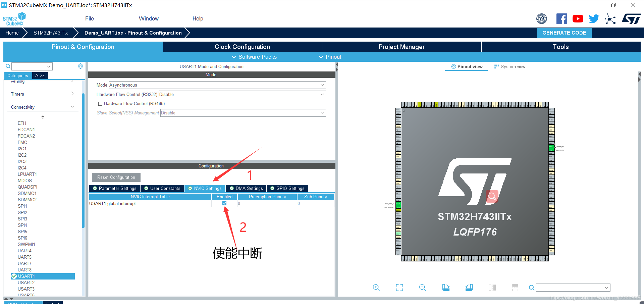Screen dimensions: 644x304
Task: Open Slave Select(NSS) Management dropdown
Action: [x=243, y=113]
